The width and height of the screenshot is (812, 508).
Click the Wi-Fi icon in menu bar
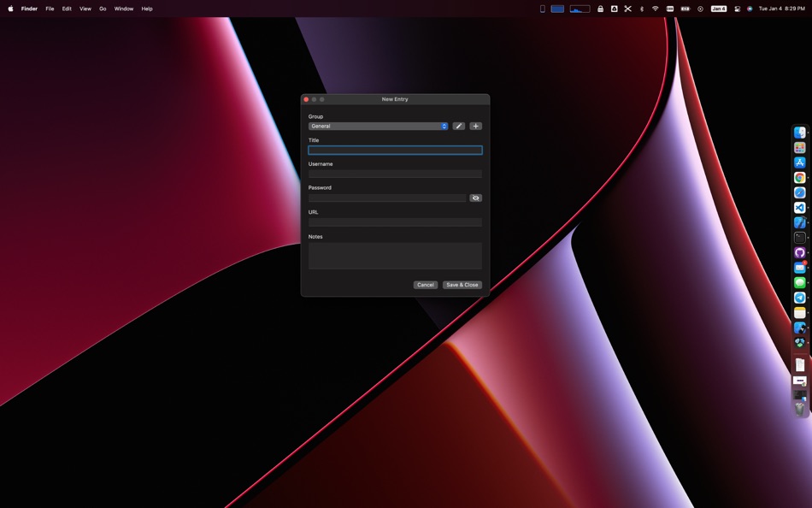pos(655,9)
